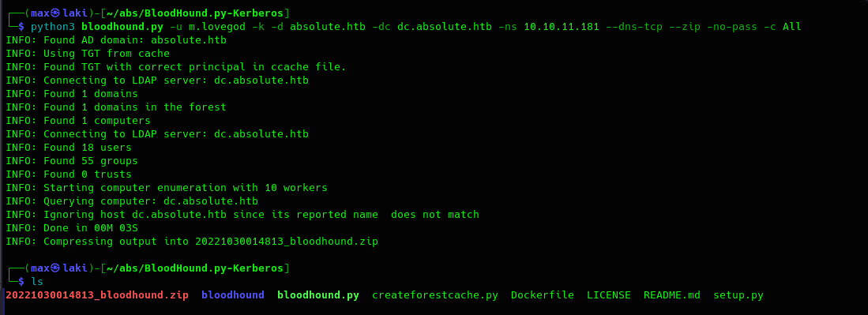This screenshot has width=868, height=315.
Task: Click the blue bloodhound directory entry
Action: click(x=233, y=295)
